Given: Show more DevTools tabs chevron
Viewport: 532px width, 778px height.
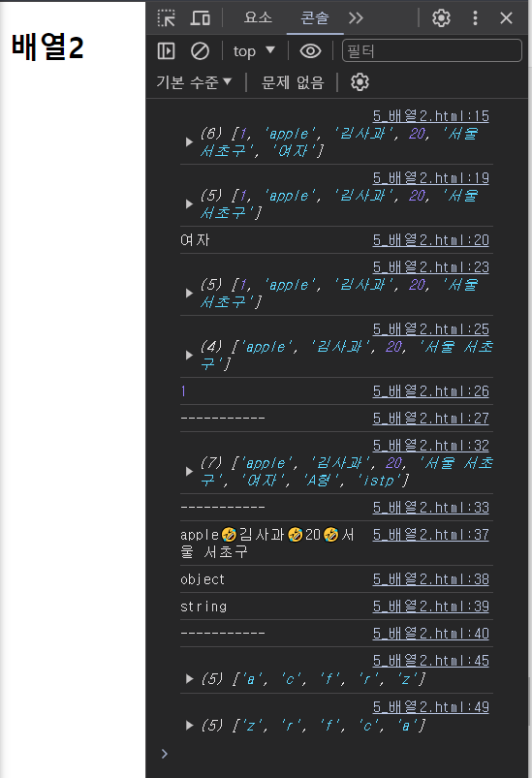Looking at the screenshot, I should point(356,18).
